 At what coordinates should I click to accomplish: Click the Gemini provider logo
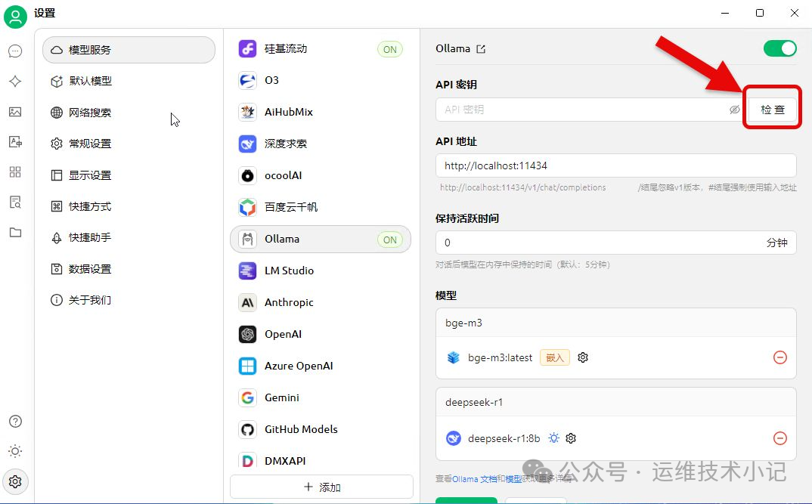pos(247,397)
